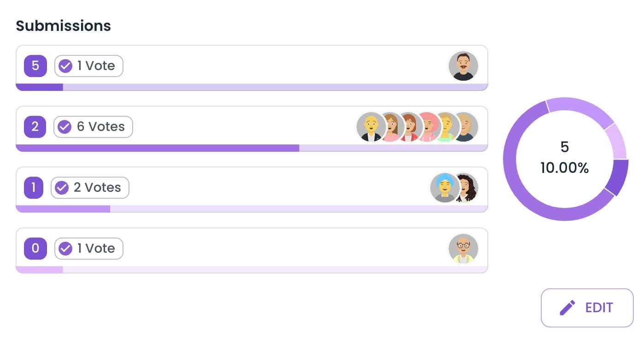Screen dimensions: 644x344
Task: Click the bald man in suit avatar
Action: tap(371, 127)
